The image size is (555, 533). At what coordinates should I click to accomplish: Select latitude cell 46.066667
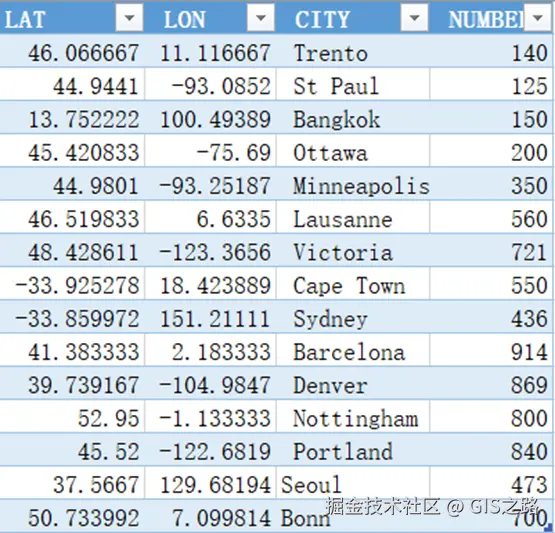(72, 51)
